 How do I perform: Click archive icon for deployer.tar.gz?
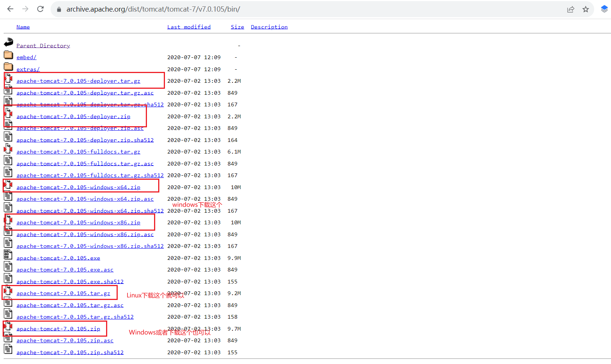click(8, 78)
